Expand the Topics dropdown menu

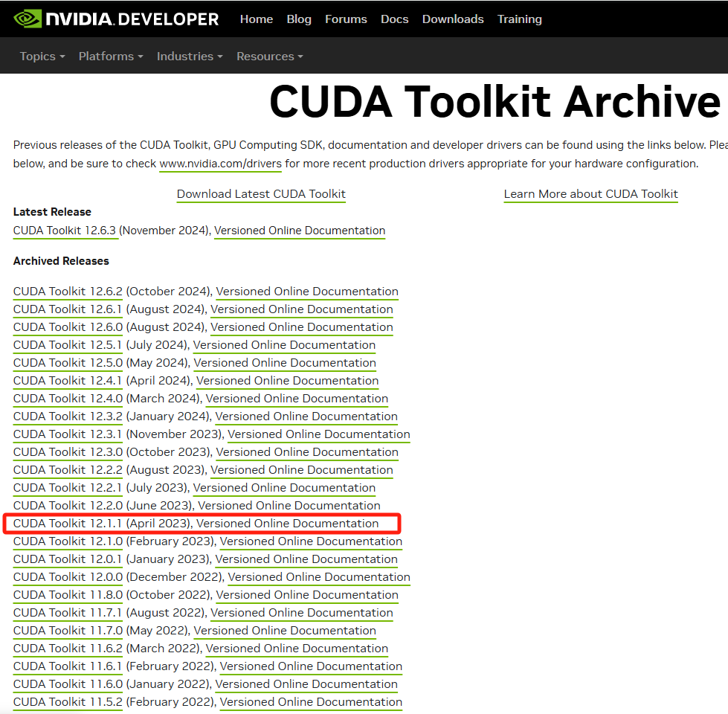click(42, 57)
